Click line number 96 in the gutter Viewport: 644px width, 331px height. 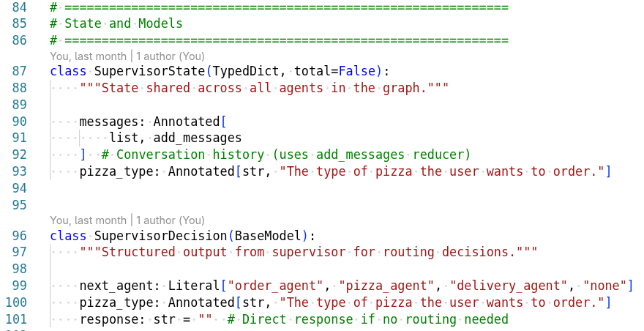(x=20, y=236)
